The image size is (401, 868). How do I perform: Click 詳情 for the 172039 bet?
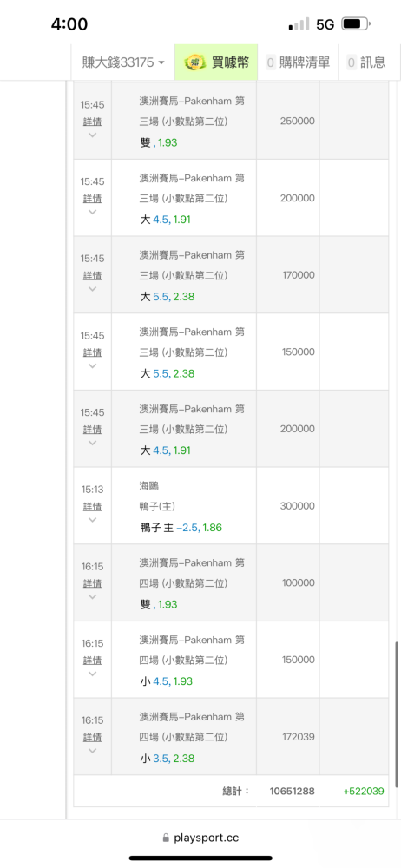point(93,737)
